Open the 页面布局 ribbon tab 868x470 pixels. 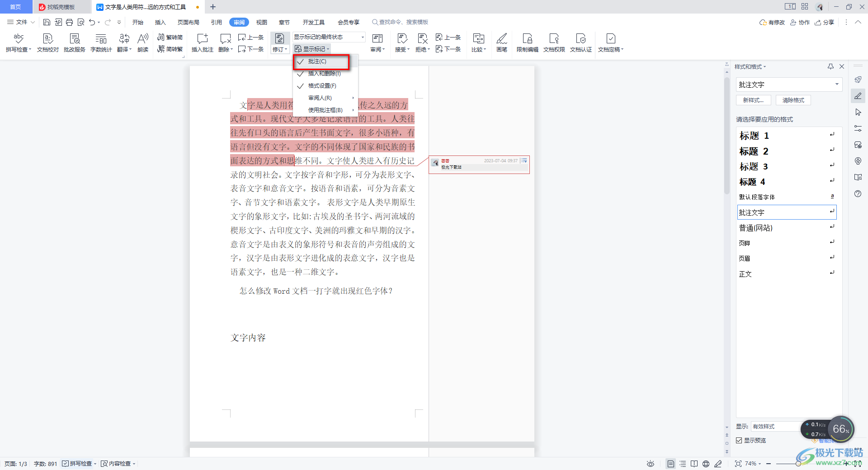coord(189,22)
